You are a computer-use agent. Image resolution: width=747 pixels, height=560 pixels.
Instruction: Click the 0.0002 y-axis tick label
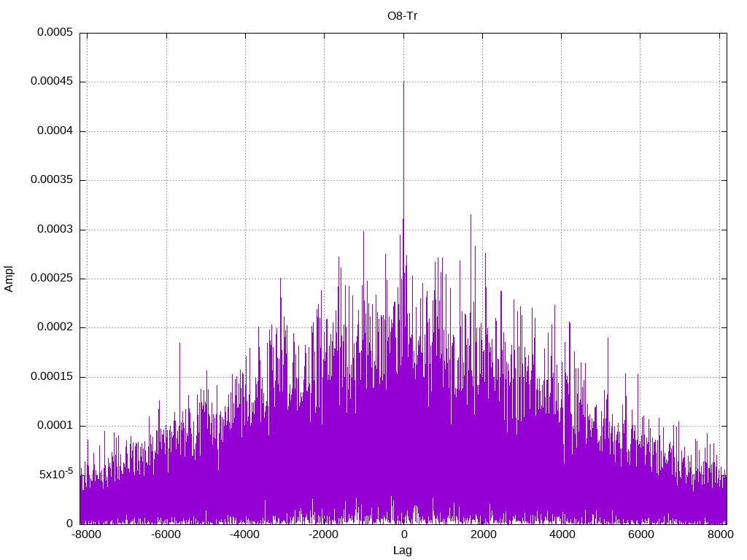pos(55,327)
